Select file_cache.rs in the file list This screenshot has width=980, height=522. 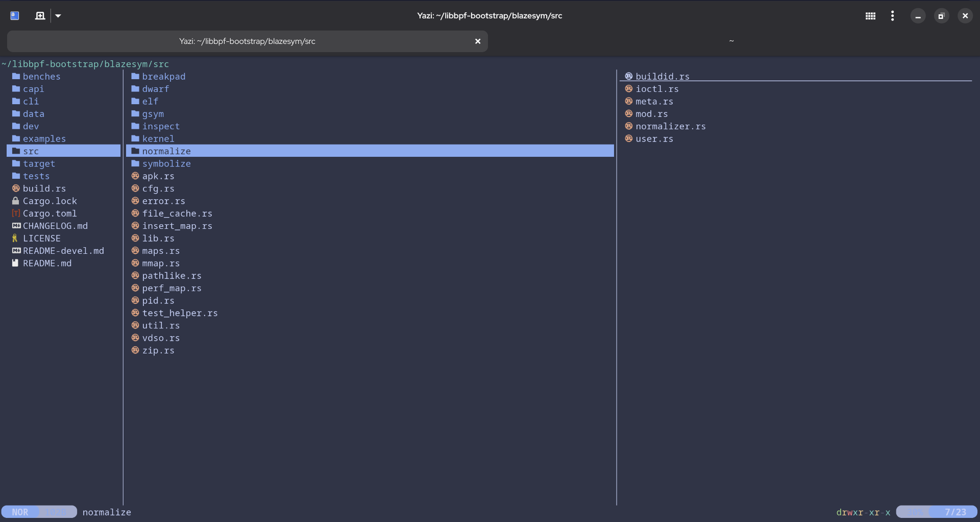pyautogui.click(x=177, y=213)
